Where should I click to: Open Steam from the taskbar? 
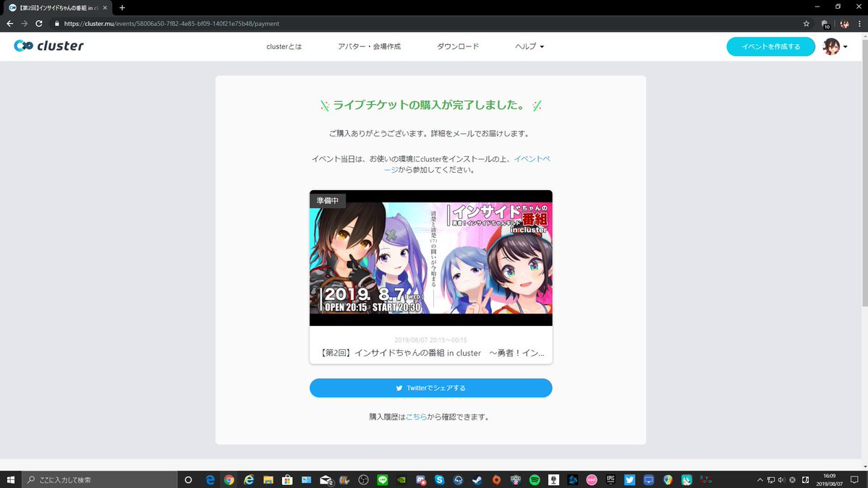click(x=477, y=479)
